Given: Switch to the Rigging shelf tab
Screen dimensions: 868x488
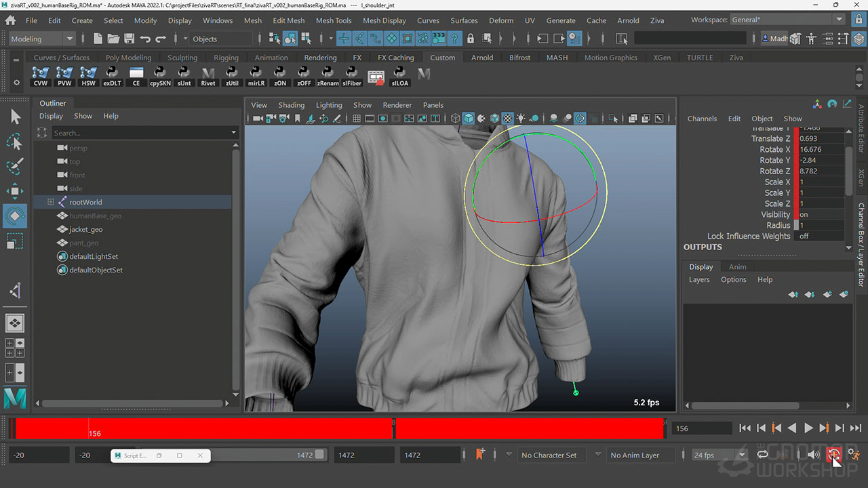Looking at the screenshot, I should [226, 58].
